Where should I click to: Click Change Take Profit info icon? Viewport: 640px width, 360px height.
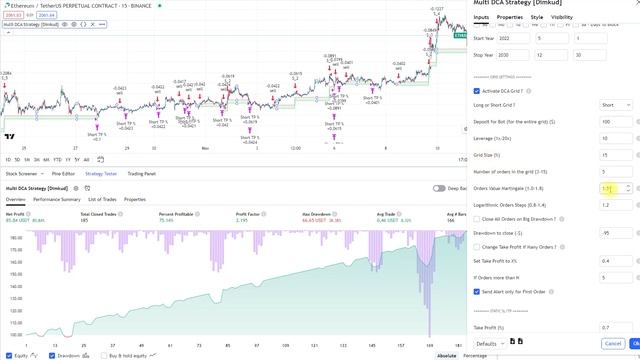click(562, 247)
